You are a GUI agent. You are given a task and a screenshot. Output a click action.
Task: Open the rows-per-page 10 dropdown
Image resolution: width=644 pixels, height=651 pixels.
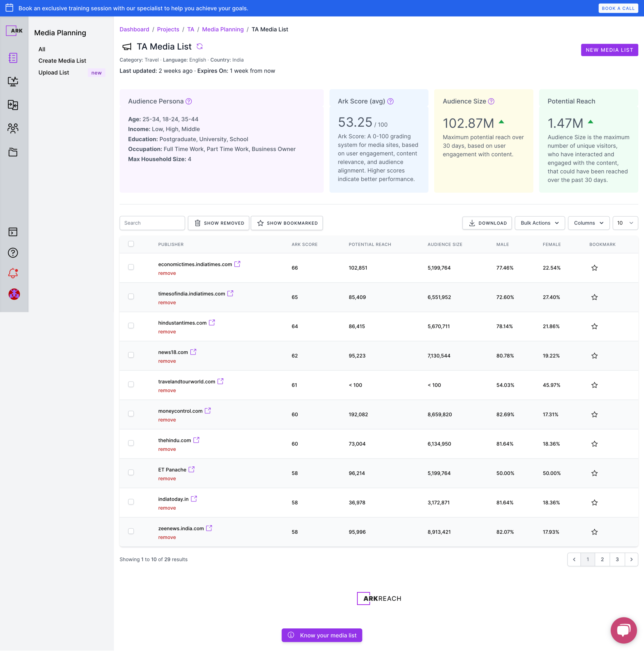point(625,223)
